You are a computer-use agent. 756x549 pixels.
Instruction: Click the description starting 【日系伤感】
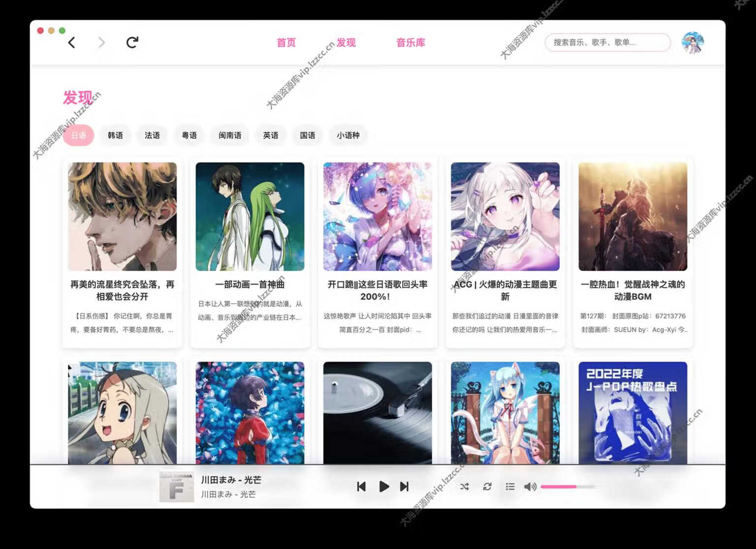click(122, 323)
